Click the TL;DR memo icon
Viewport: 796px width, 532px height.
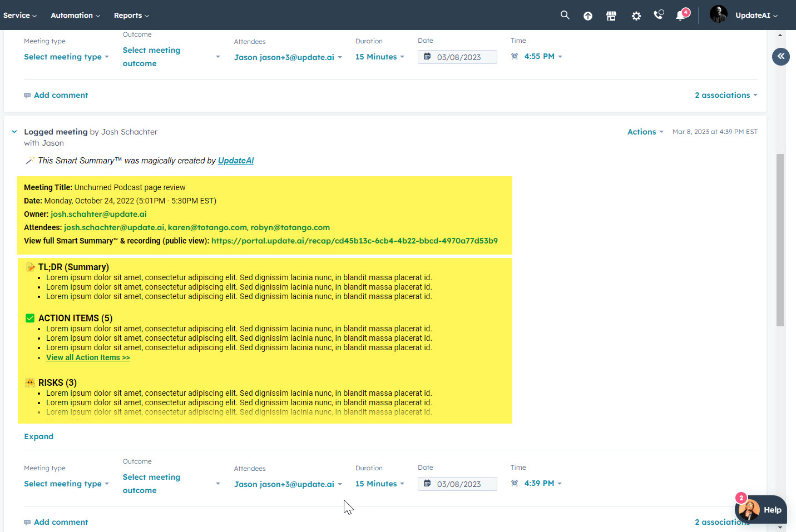point(31,267)
